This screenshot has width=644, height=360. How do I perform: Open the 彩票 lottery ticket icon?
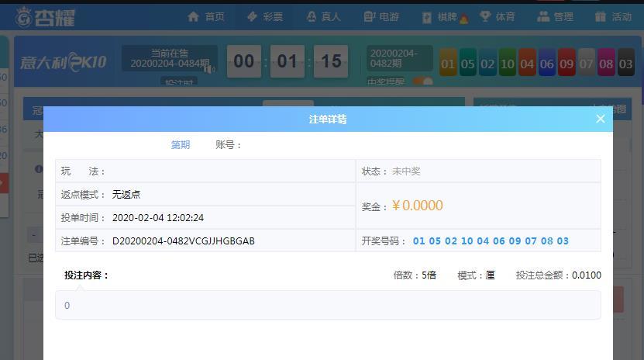[x=252, y=16]
